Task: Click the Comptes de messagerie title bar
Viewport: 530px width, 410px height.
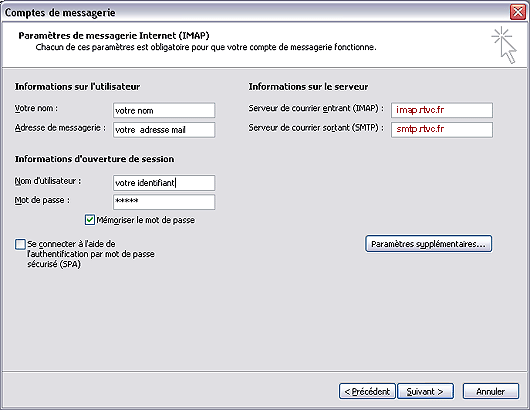Action: pos(254,13)
